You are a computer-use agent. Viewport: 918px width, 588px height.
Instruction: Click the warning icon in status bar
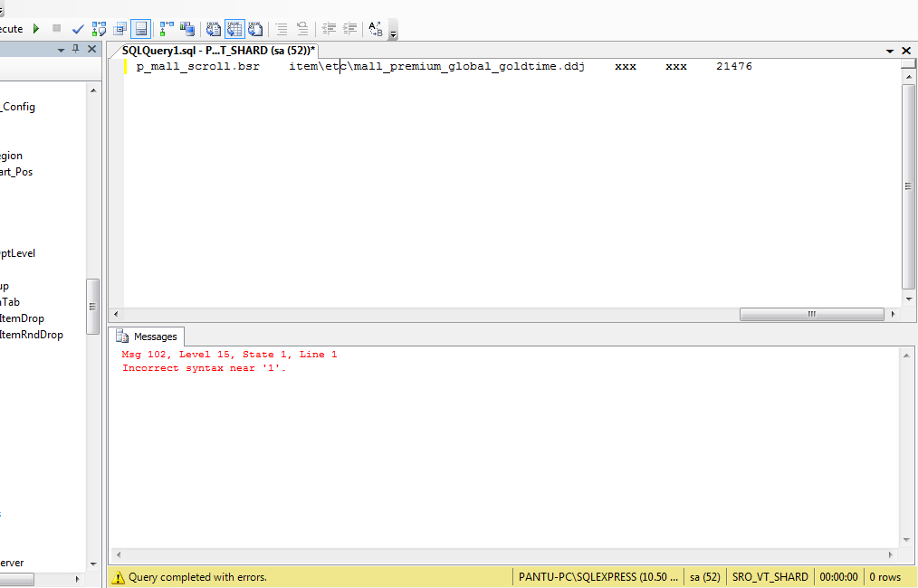tap(118, 577)
